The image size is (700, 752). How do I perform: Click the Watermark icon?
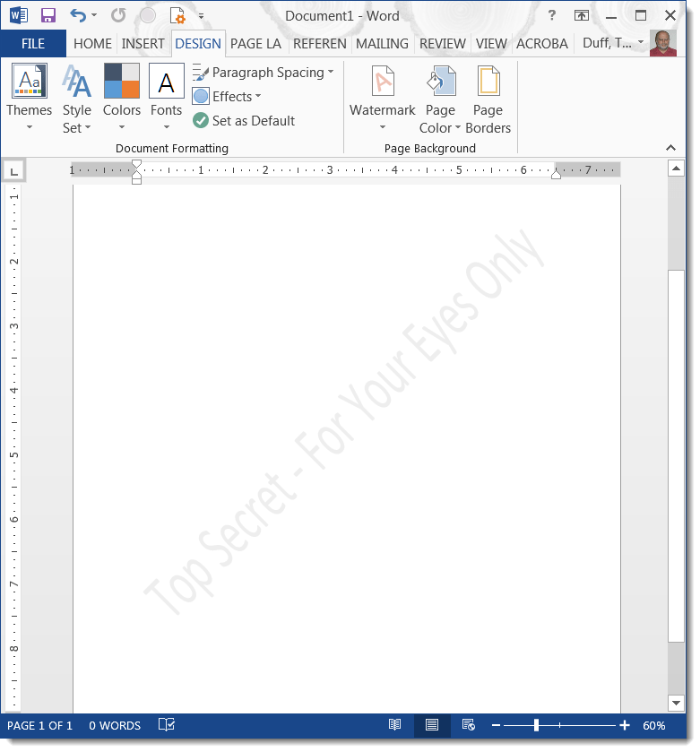click(382, 82)
